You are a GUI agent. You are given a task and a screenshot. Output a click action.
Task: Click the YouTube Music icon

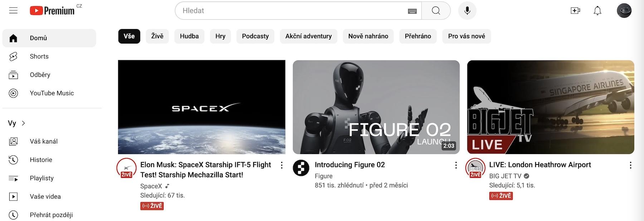point(13,93)
